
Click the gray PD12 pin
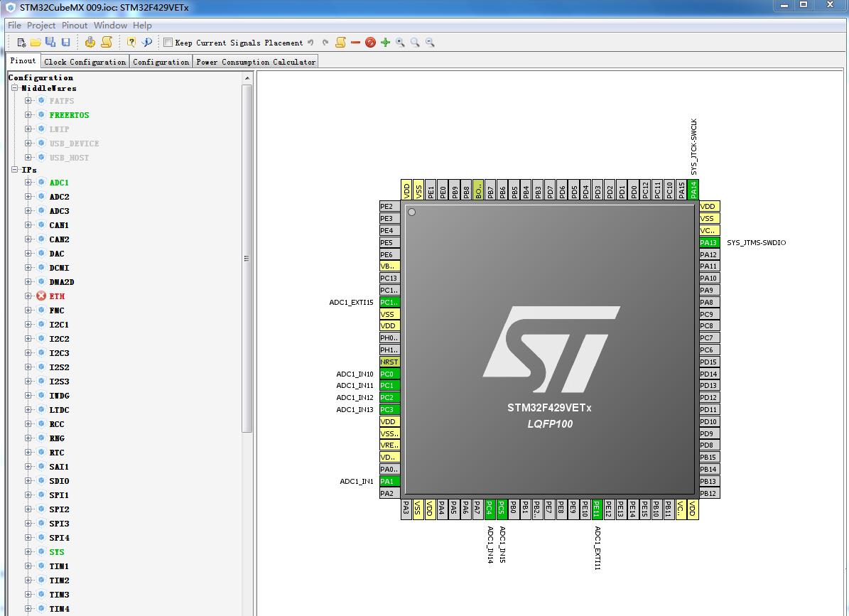pyautogui.click(x=709, y=397)
